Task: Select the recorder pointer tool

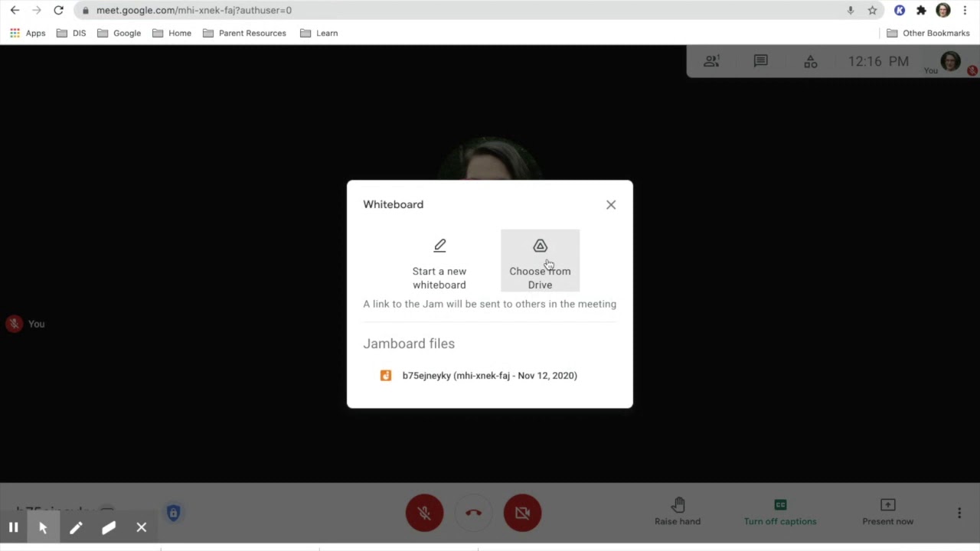Action: [43, 527]
